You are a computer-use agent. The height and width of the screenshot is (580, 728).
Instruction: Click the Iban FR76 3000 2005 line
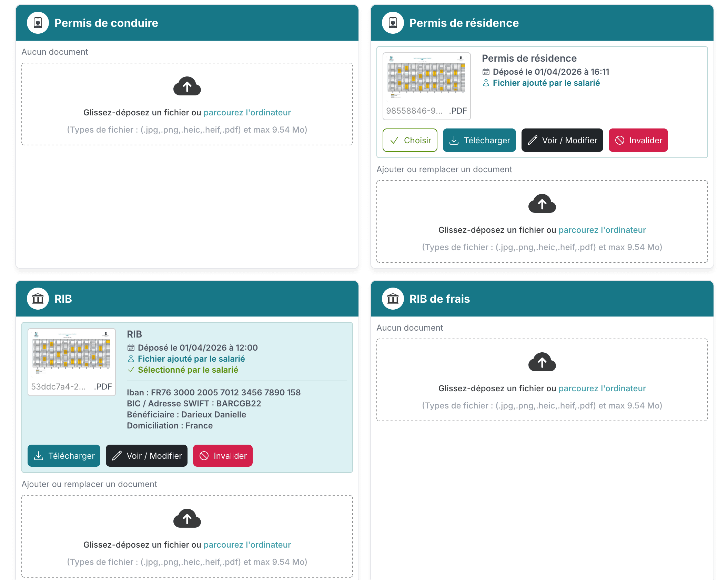click(214, 393)
